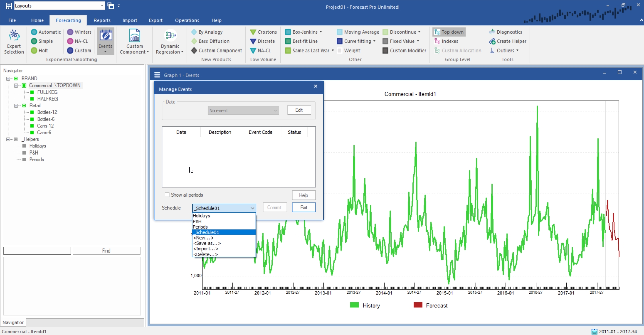The image size is (644, 335).
Task: Click the Edit button in Manage Events
Action: (299, 110)
